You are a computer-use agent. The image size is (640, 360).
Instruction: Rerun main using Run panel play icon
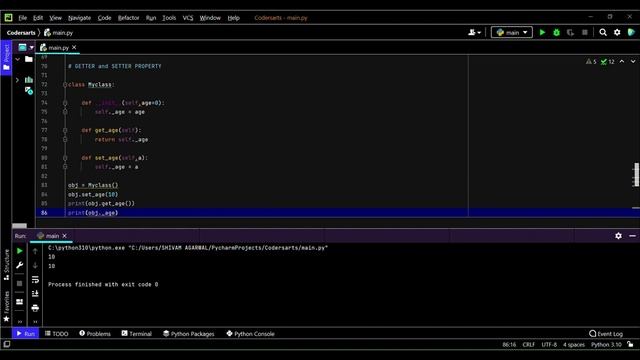point(19,251)
